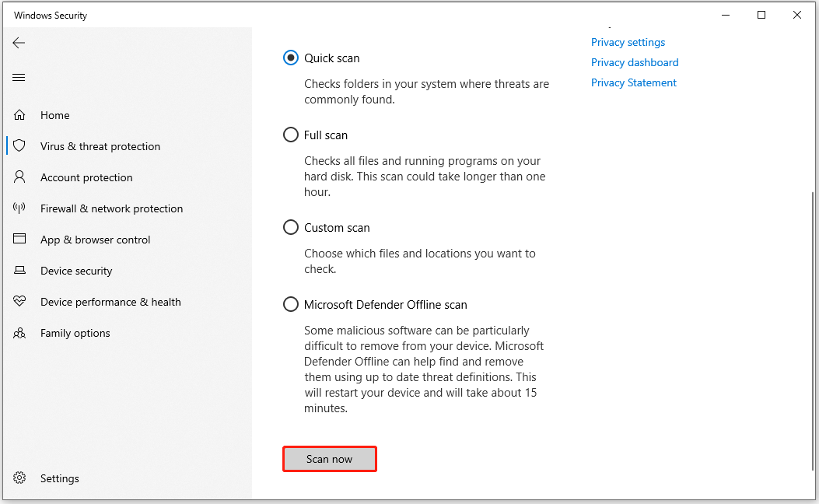
Task: Open Windows Security Settings gear
Action: (59, 478)
